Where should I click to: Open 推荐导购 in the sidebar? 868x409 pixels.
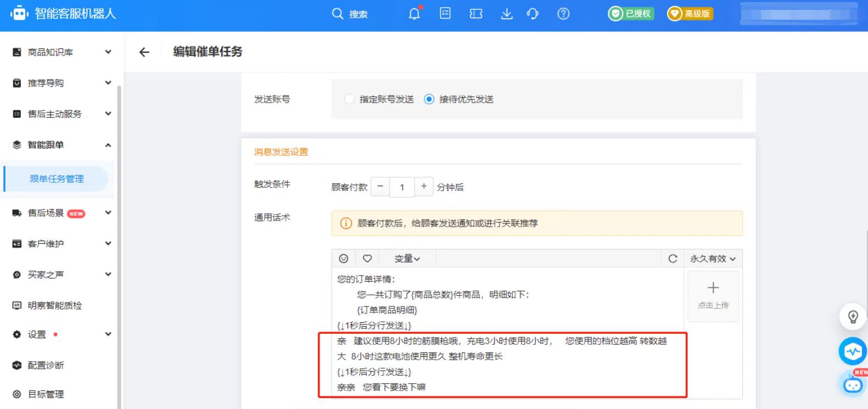tap(46, 83)
